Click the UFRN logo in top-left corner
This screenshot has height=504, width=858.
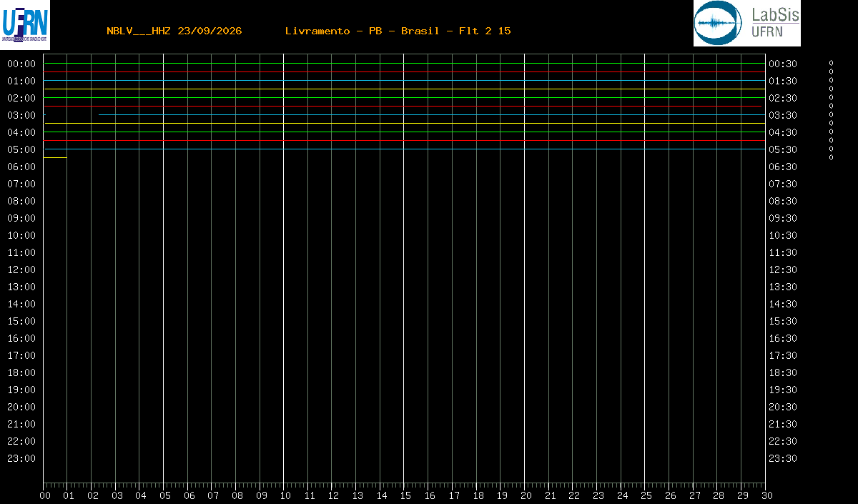pyautogui.click(x=25, y=24)
